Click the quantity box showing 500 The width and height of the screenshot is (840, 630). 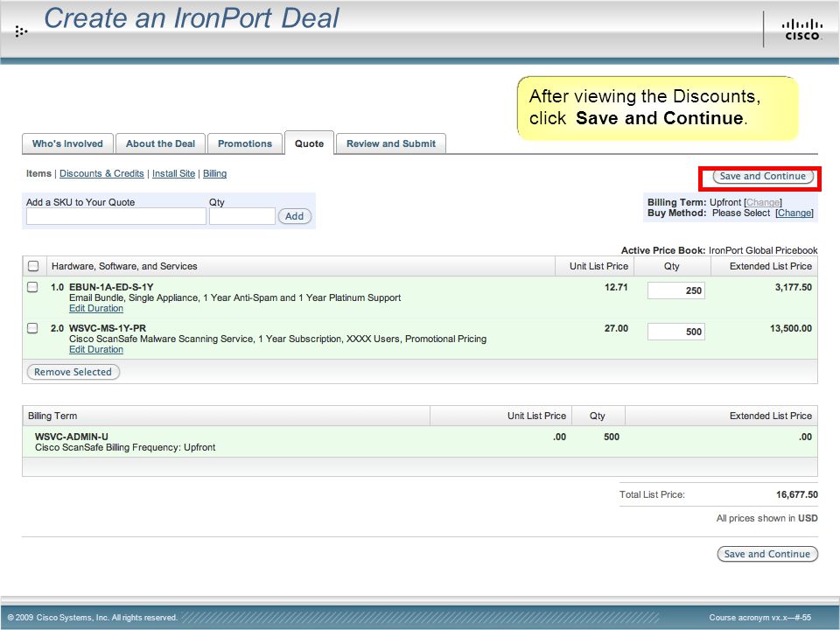(676, 332)
